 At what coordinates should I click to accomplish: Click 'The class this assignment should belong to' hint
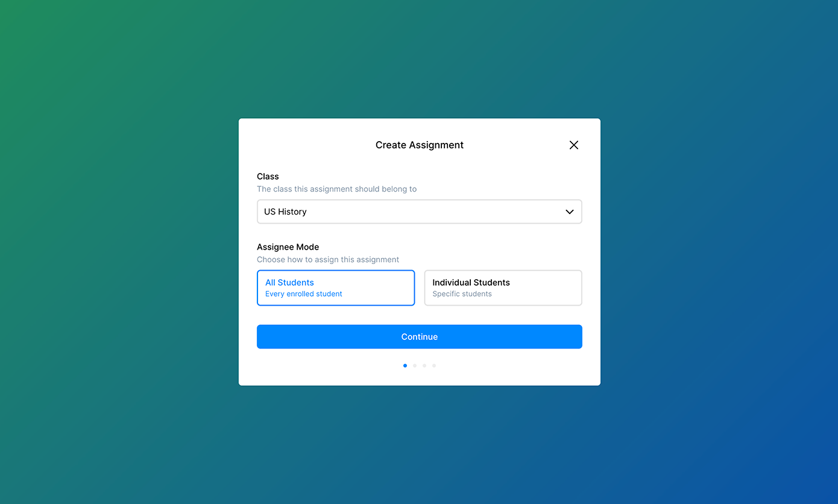click(336, 189)
